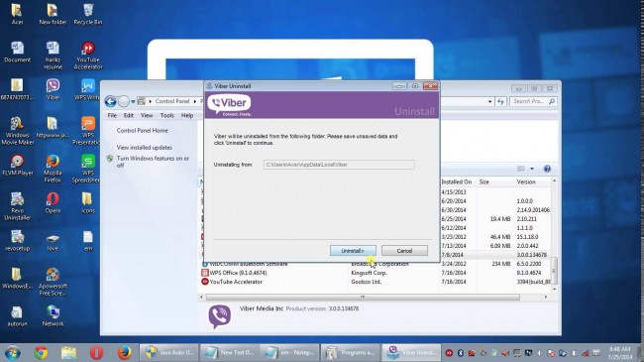644x362 pixels.
Task: Click the clock in the system tray
Action: click(619, 353)
